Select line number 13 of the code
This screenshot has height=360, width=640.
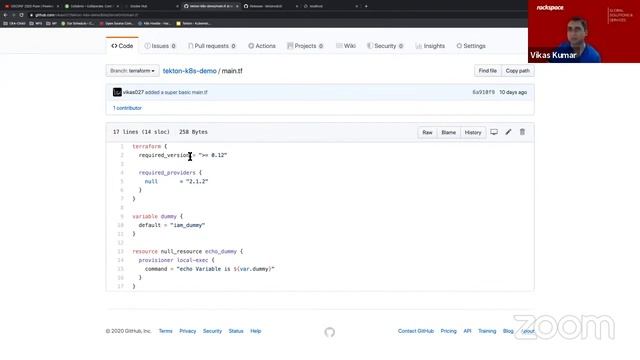120,251
